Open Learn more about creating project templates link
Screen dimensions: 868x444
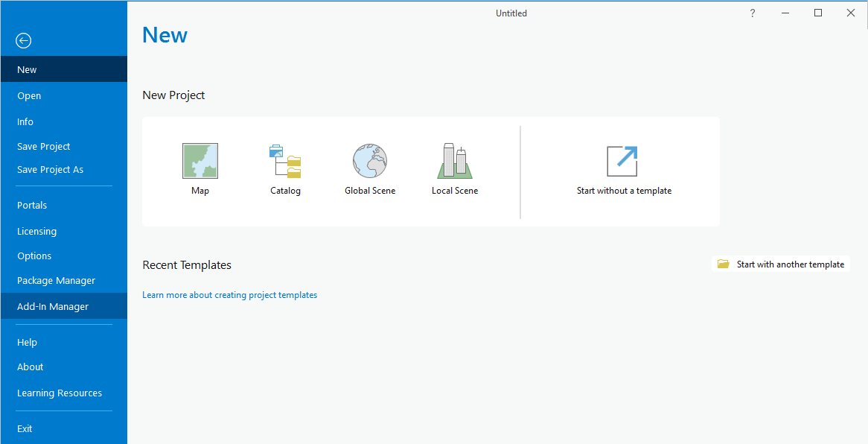click(230, 295)
